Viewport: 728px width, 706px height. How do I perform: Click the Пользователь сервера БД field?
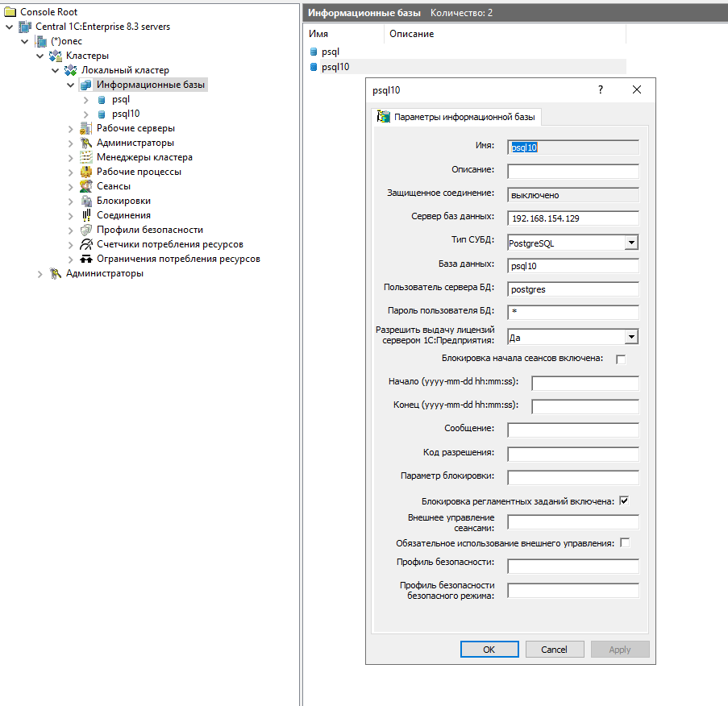point(573,289)
